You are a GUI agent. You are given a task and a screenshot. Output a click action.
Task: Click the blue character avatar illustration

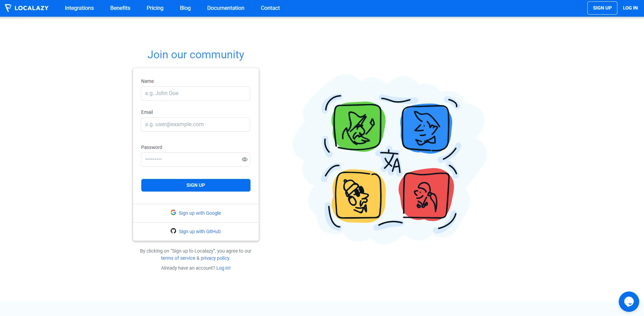426,128
